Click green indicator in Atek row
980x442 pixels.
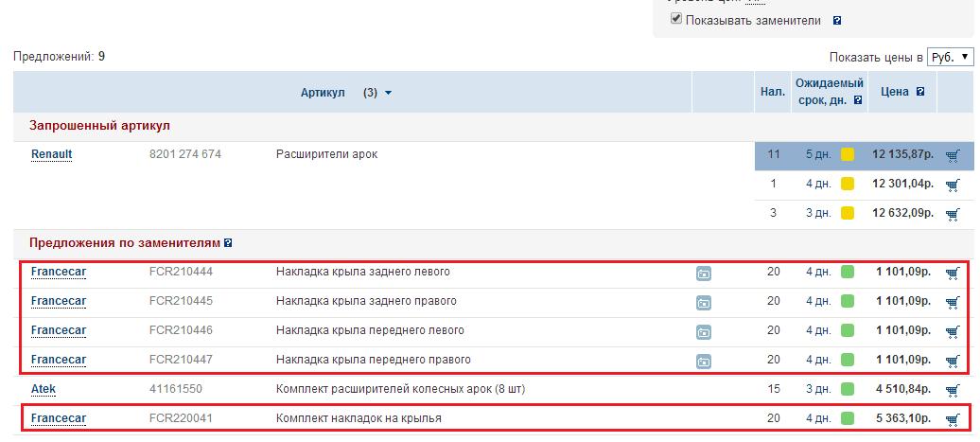[848, 389]
